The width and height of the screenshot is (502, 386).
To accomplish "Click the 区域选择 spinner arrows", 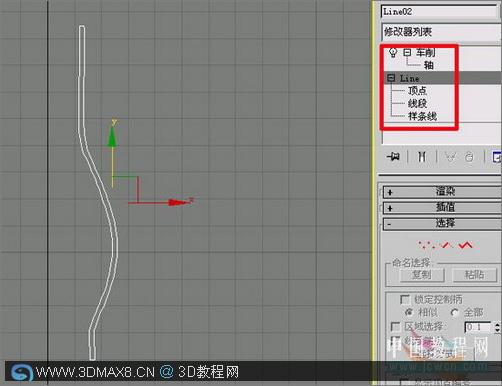I will pyautogui.click(x=497, y=327).
